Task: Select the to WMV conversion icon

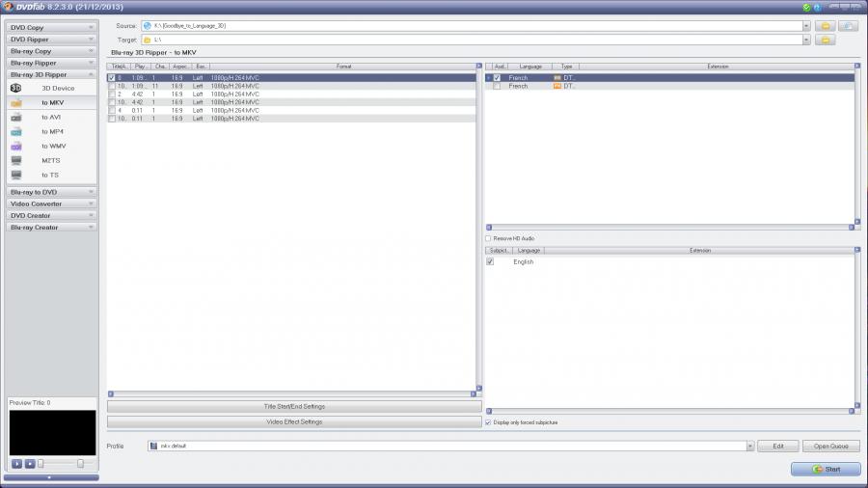Action: pyautogui.click(x=16, y=146)
